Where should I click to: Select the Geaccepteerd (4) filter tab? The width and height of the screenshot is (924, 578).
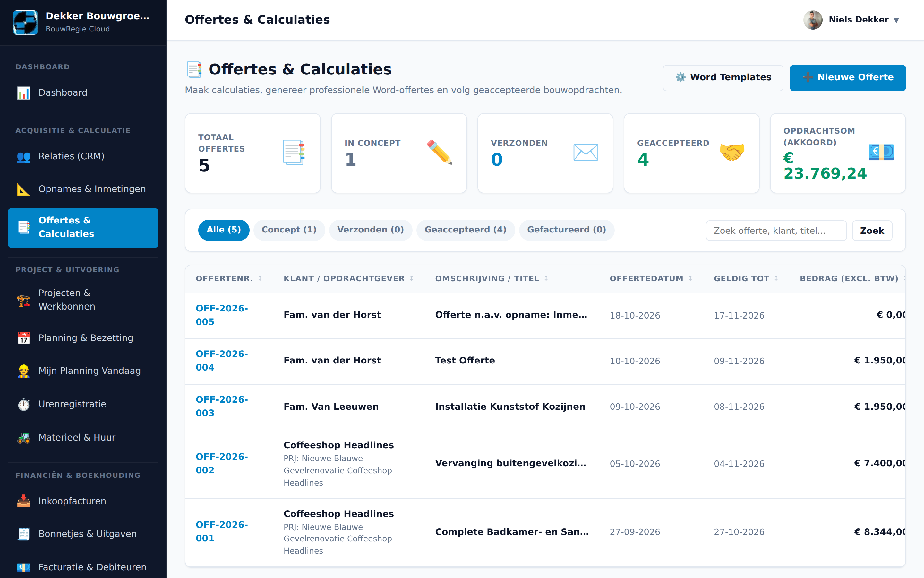pyautogui.click(x=466, y=230)
